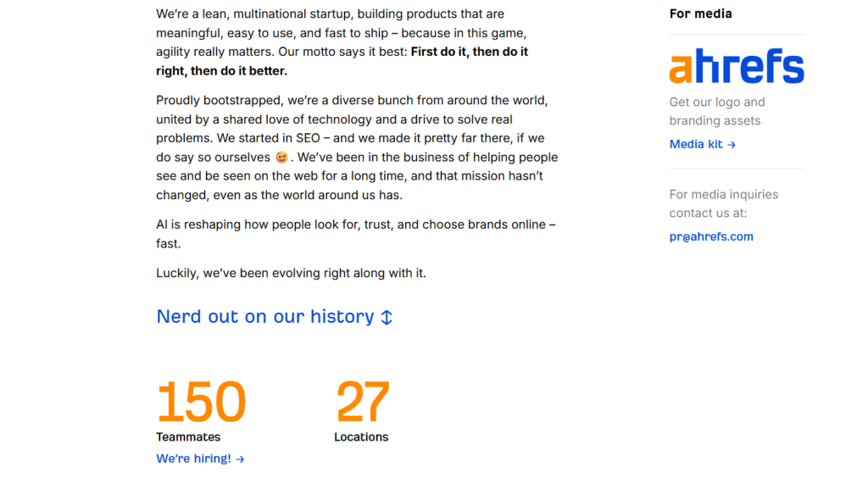Image resolution: width=868 pixels, height=483 pixels.
Task: Open the Media kit link
Action: [703, 144]
